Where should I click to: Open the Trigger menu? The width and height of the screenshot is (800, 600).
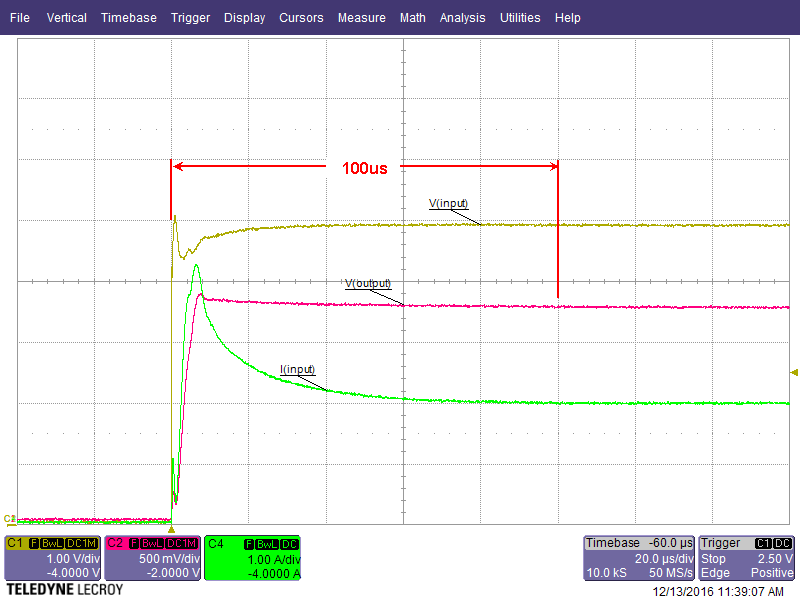190,18
